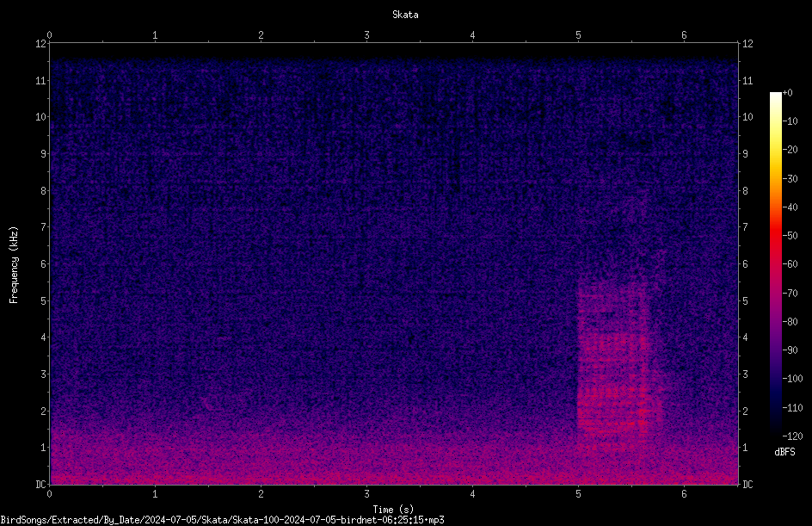
Task: Click the "-60" color scale label
Action: 790,264
